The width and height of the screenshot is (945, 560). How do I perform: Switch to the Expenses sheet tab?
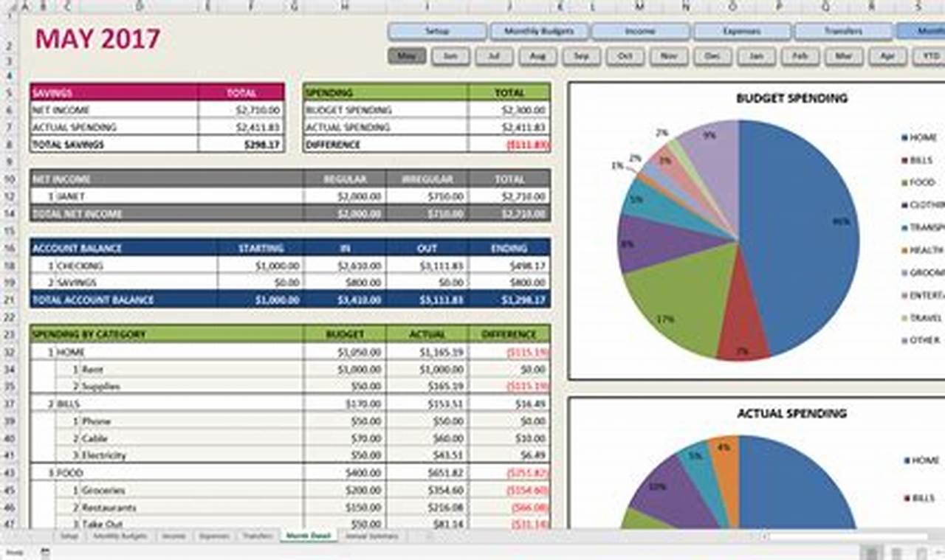214,536
